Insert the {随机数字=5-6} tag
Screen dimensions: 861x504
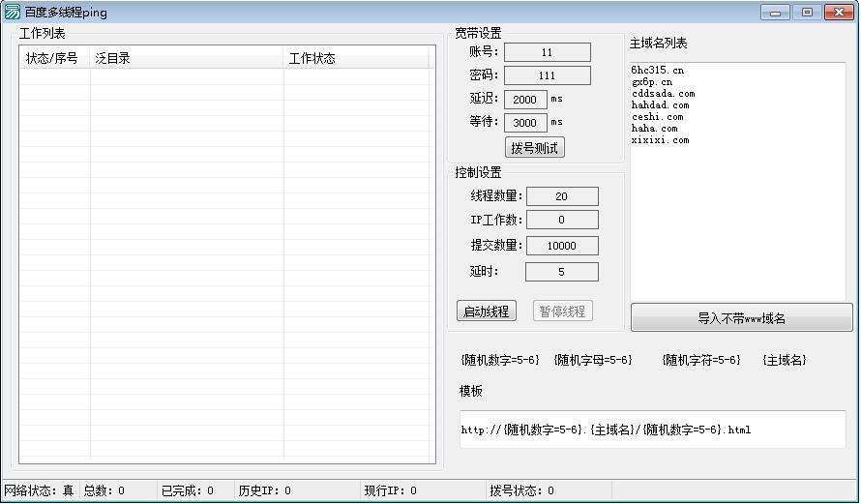pos(500,360)
